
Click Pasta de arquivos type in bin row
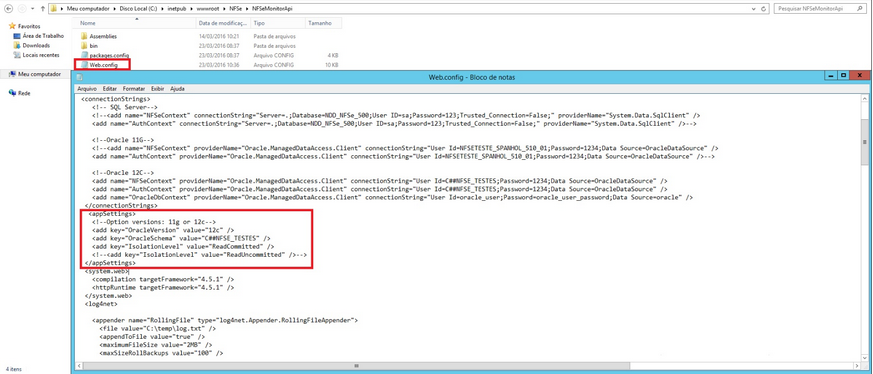[x=274, y=46]
